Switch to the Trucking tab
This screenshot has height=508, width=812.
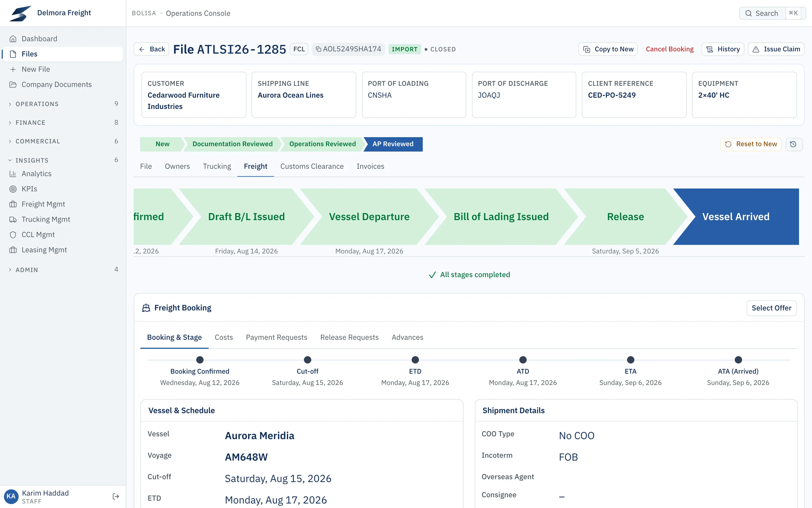coord(217,166)
